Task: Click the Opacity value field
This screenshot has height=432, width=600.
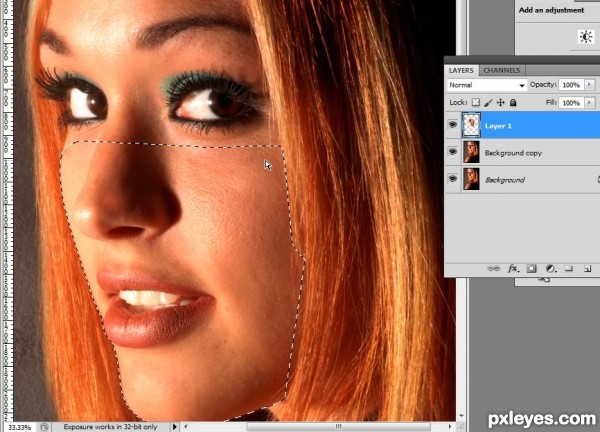Action: (x=571, y=85)
